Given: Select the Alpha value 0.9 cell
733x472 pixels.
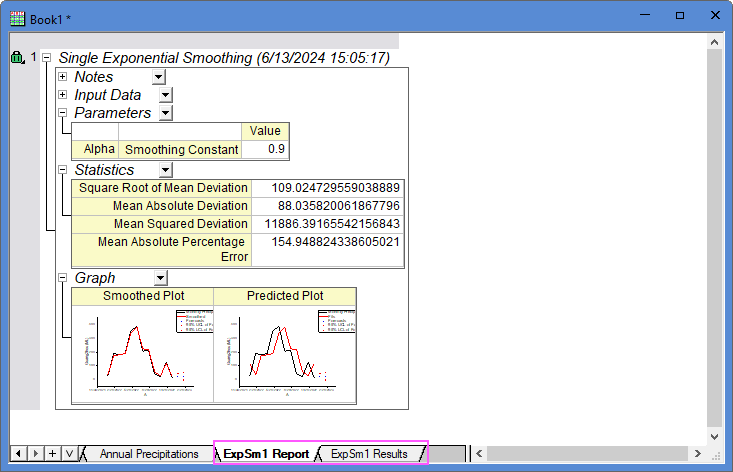Looking at the screenshot, I should coord(265,149).
